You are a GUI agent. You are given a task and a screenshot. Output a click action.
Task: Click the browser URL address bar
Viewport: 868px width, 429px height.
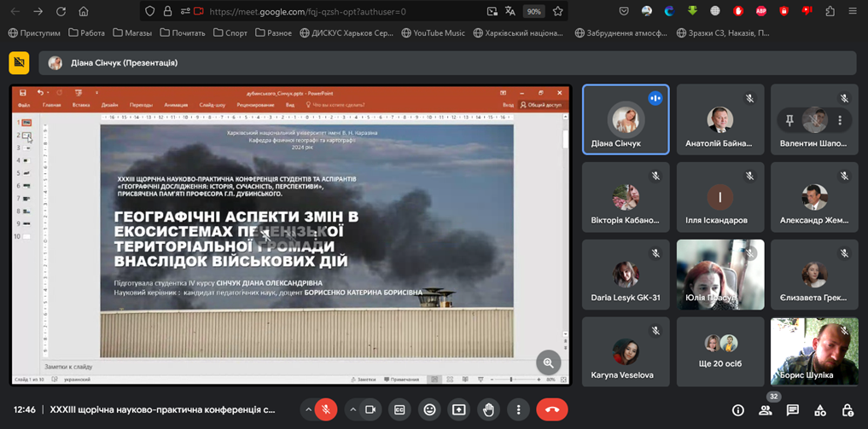pyautogui.click(x=341, y=11)
